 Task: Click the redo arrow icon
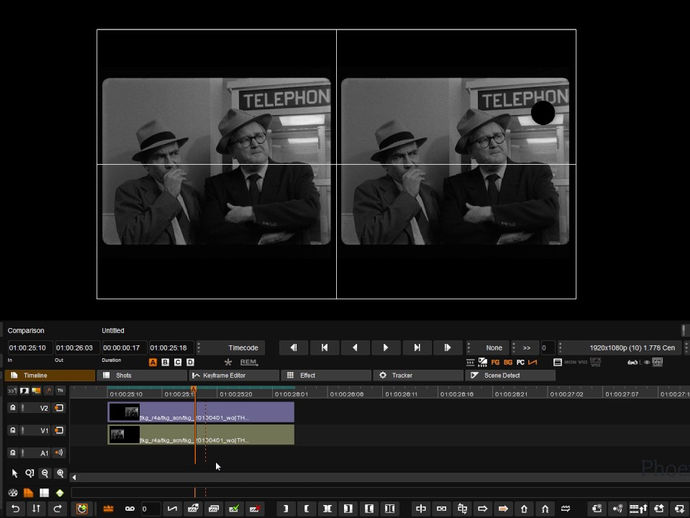coord(57,509)
